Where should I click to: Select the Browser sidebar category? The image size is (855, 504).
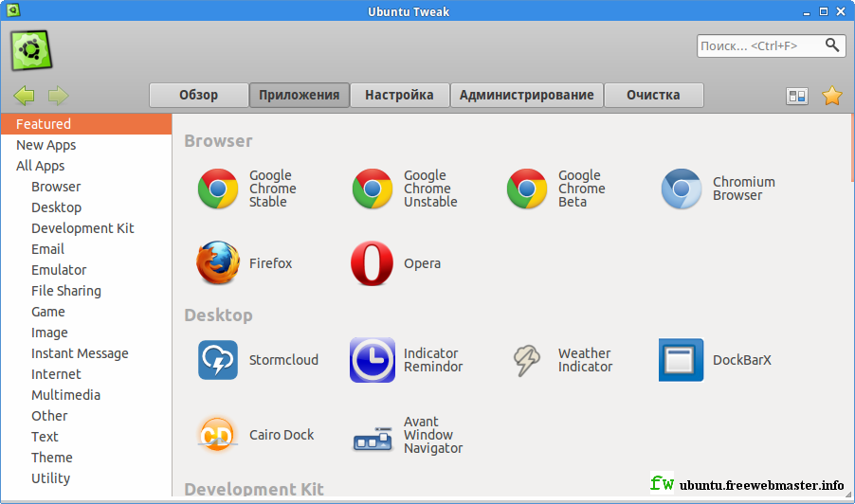click(x=86, y=187)
